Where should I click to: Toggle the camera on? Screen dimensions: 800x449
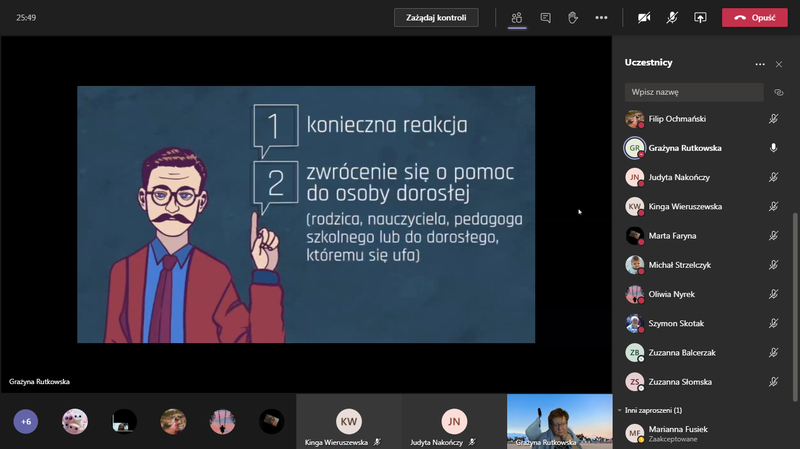(x=644, y=17)
